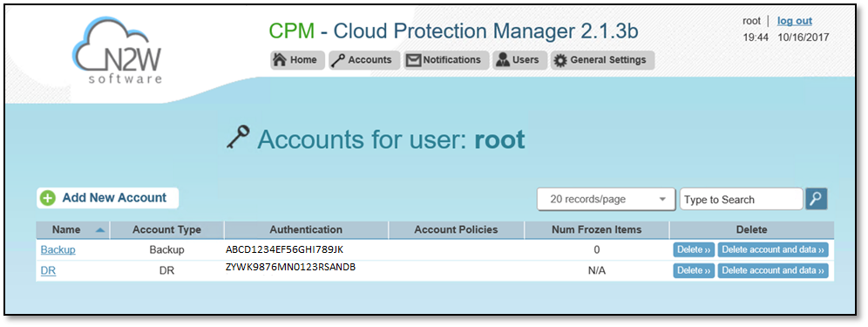Click the green plus icon for new account
Screen dimensions: 868x327
[x=48, y=198]
